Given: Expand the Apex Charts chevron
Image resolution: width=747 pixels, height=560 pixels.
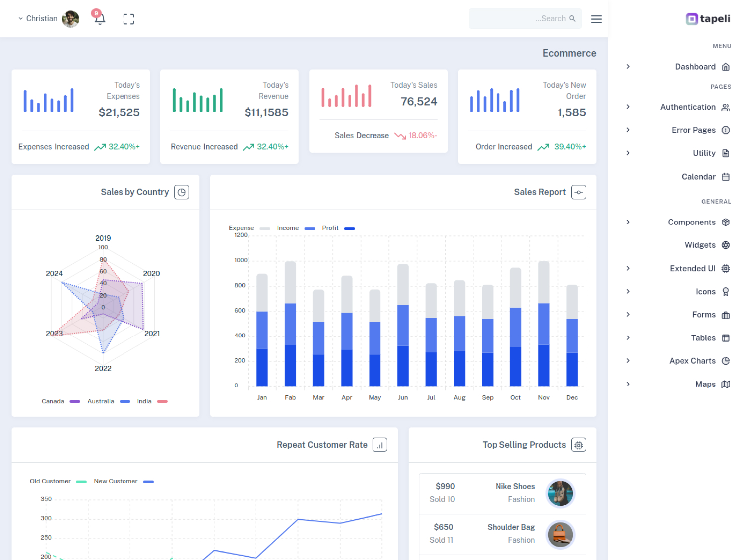Looking at the screenshot, I should [x=628, y=361].
